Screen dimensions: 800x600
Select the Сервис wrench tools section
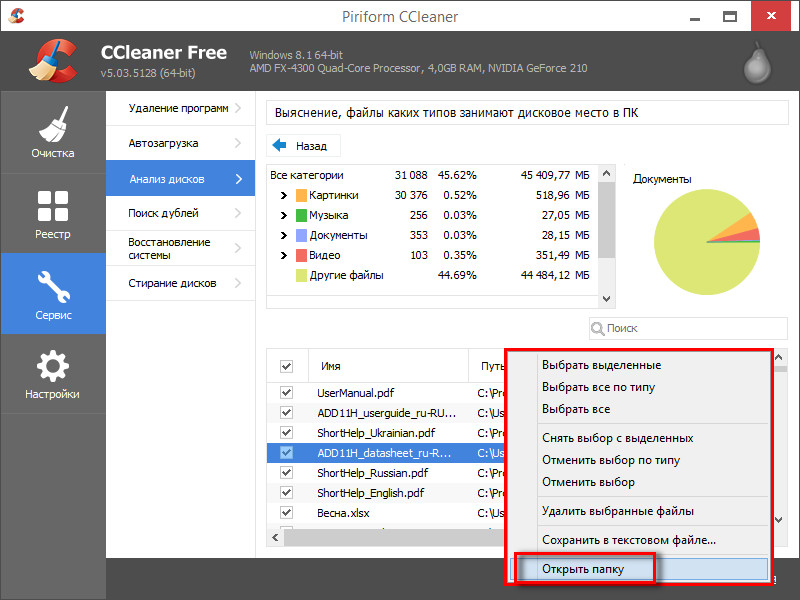53,294
